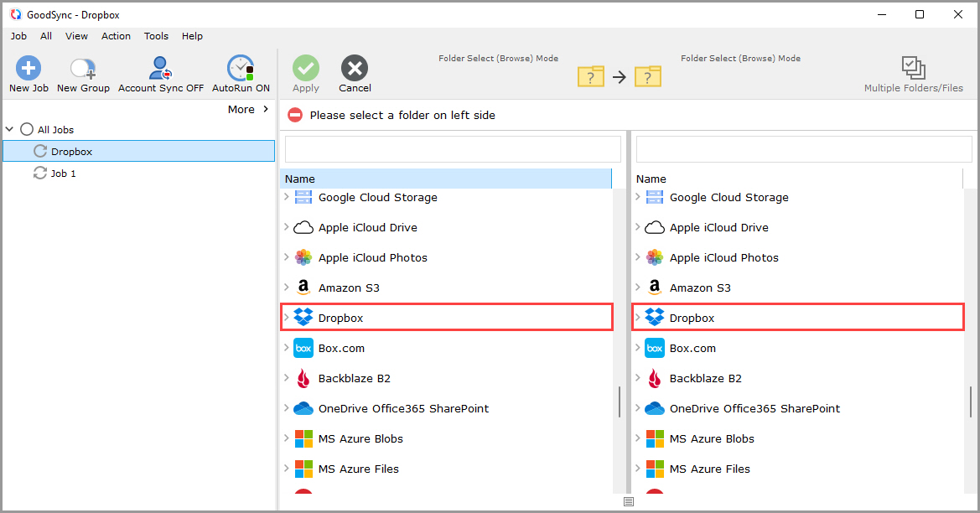
Task: Click the Dropbox job sync icon
Action: coord(40,151)
